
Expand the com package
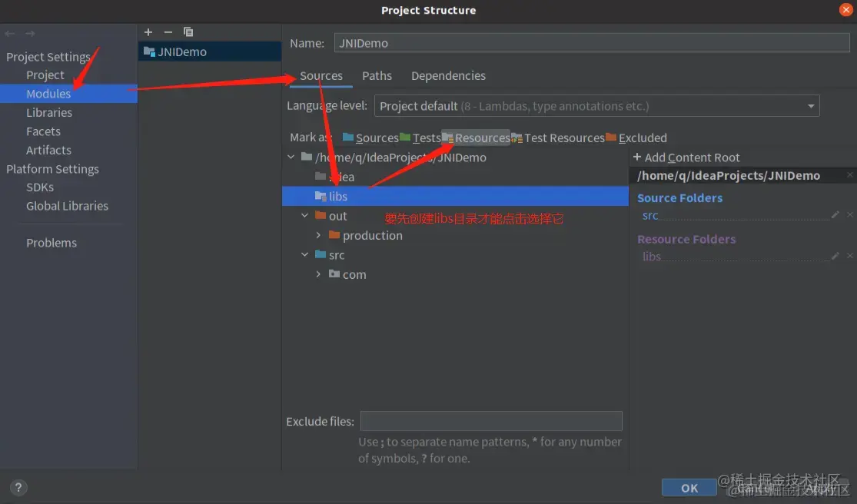click(318, 274)
